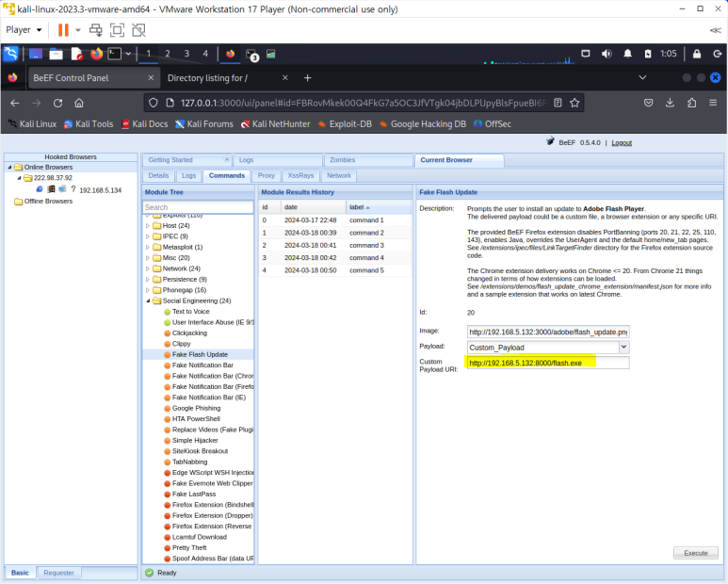Expand the VMware Player menu dropdown

coord(24,30)
